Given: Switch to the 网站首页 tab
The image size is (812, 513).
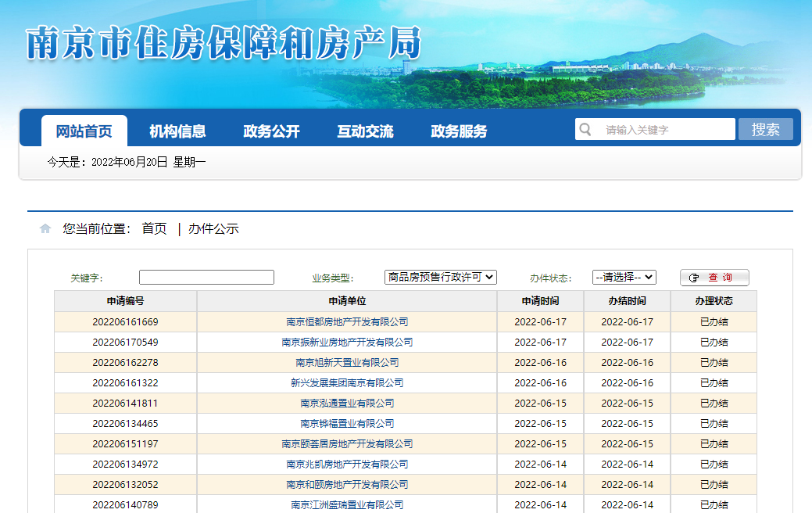Looking at the screenshot, I should point(84,131).
